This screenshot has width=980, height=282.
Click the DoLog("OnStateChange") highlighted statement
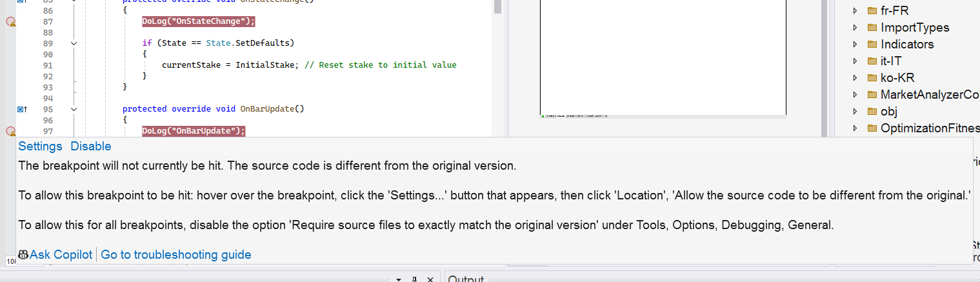(x=199, y=21)
